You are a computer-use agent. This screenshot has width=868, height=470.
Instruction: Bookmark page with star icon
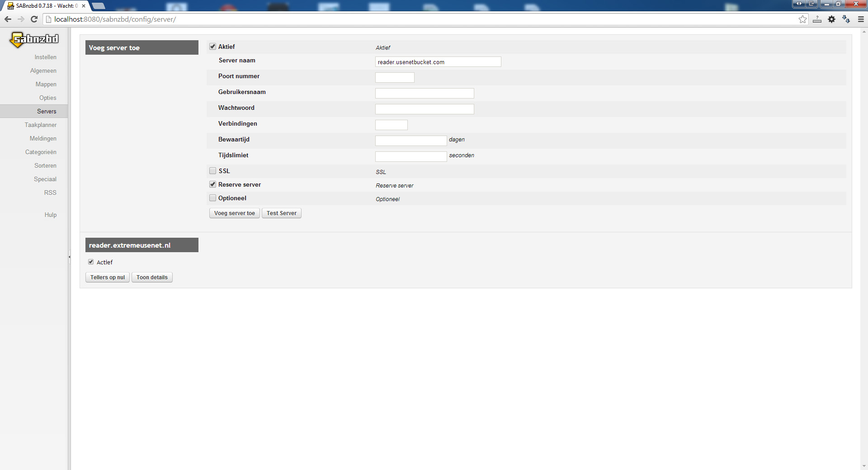point(802,19)
